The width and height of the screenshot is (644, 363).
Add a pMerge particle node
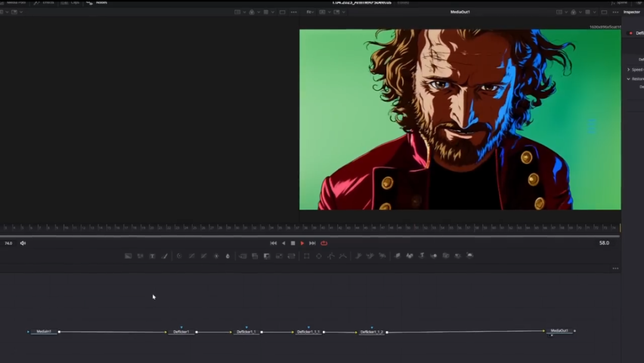[370, 256]
